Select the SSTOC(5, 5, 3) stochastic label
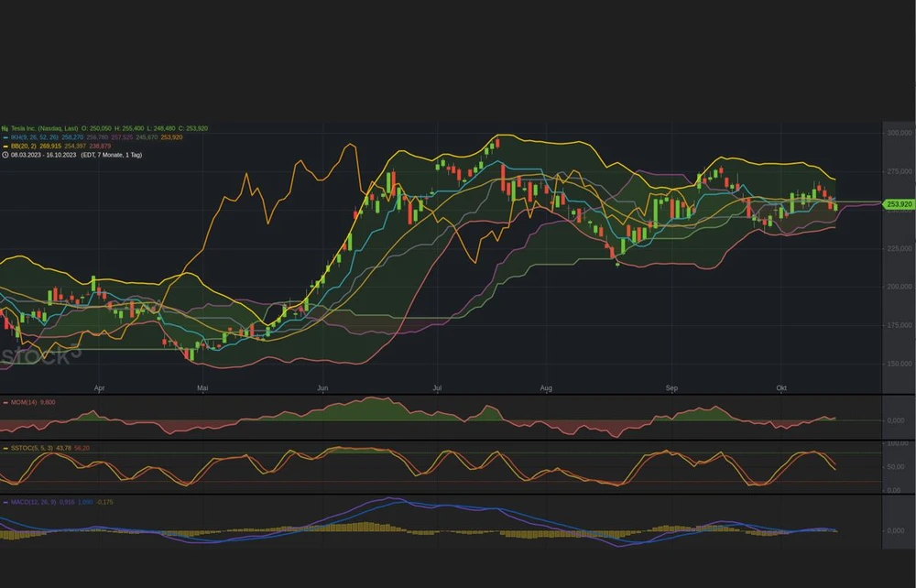Screen dimensions: 916x588 31,448
